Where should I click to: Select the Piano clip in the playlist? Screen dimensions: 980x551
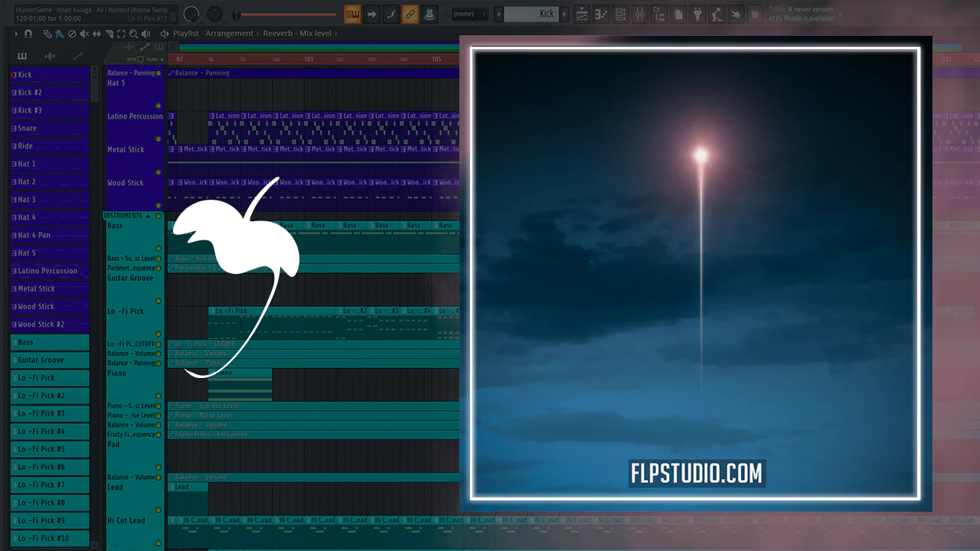point(240,383)
